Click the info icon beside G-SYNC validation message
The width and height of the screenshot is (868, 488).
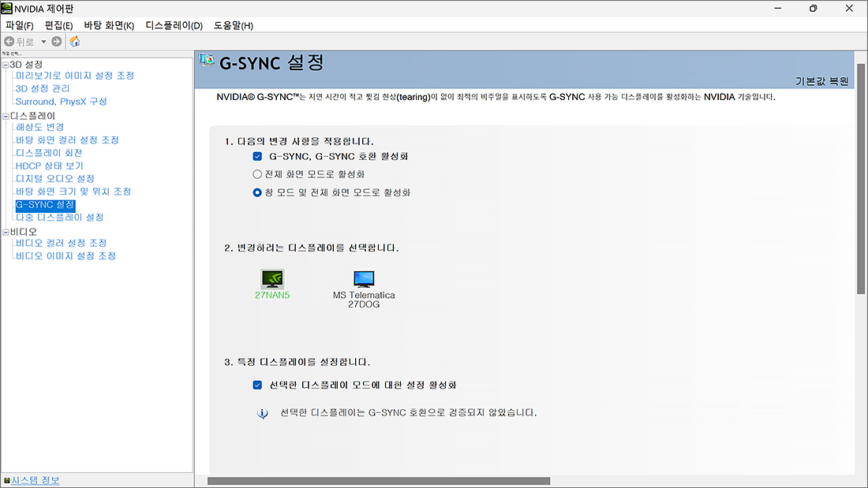pos(263,413)
